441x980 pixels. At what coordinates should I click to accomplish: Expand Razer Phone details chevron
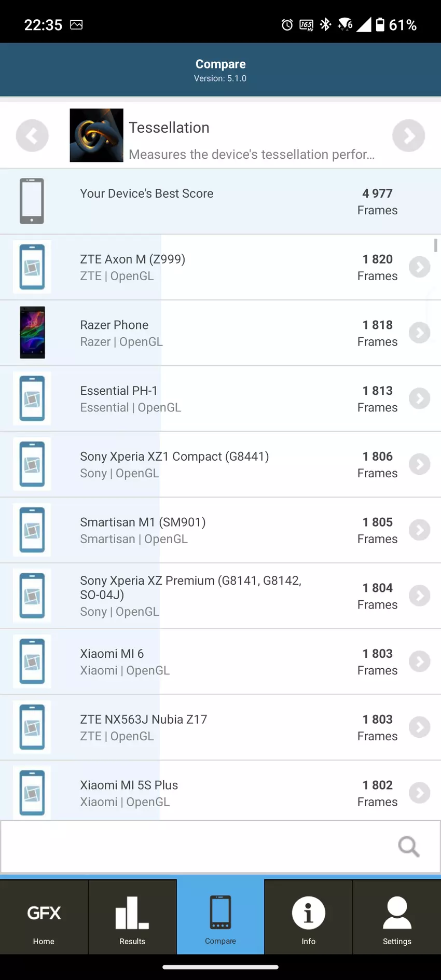tap(419, 333)
